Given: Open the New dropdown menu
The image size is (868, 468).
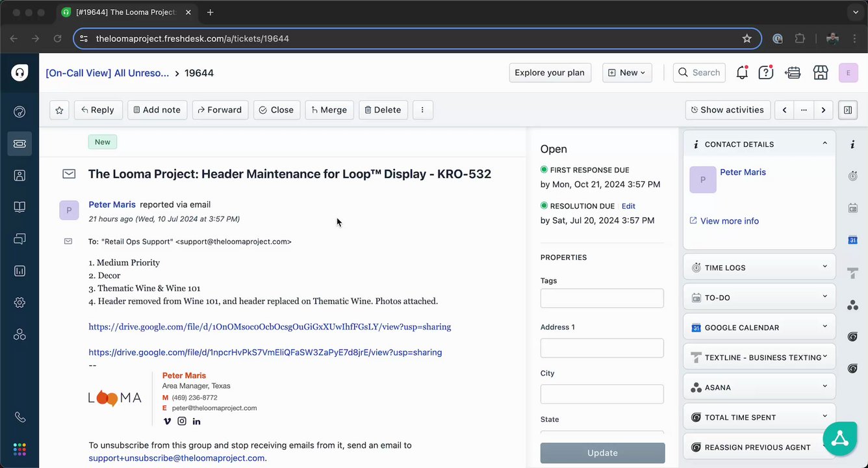Looking at the screenshot, I should point(627,73).
